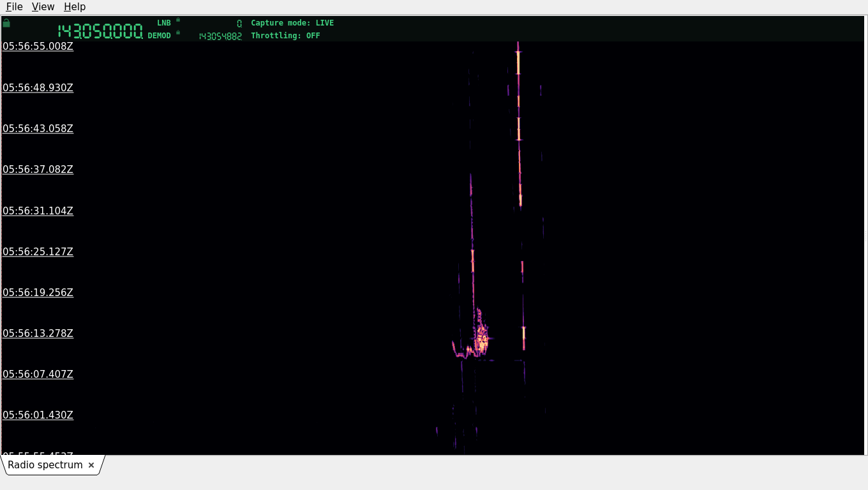Click timestamp 05:56:43.058Z

[38, 128]
